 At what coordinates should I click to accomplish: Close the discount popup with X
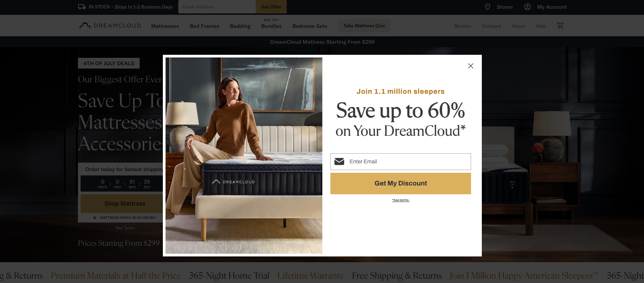click(x=470, y=66)
